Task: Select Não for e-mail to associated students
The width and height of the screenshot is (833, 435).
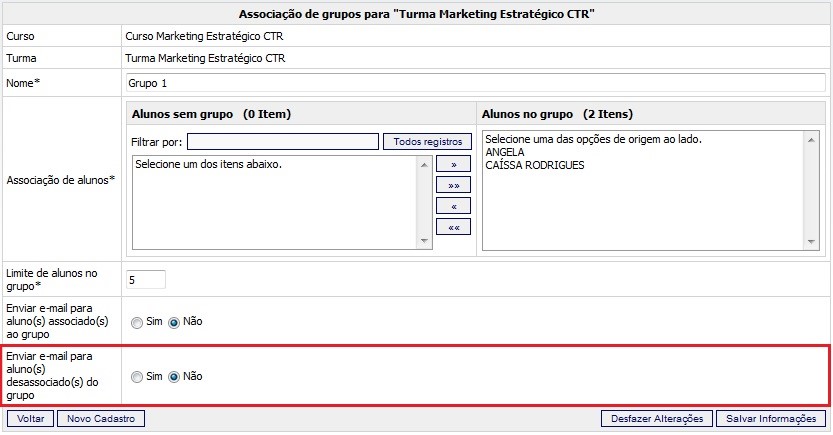Action: tap(173, 322)
